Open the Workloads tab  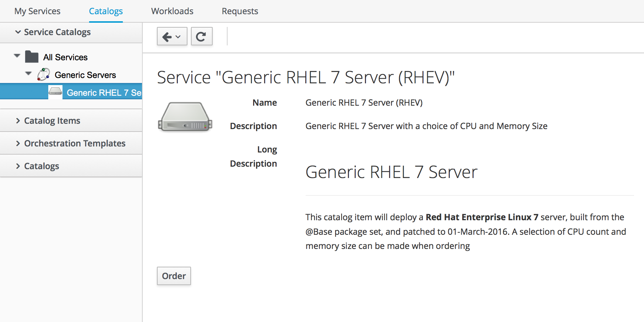tap(172, 11)
